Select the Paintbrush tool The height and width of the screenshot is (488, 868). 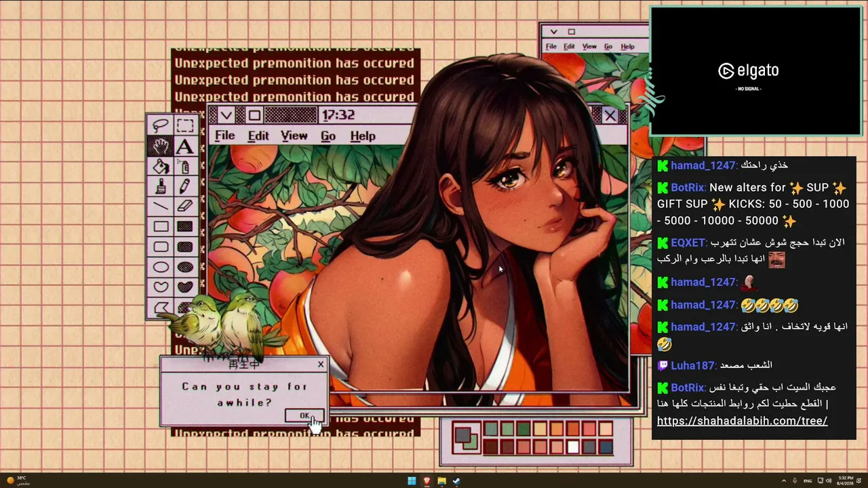(161, 186)
